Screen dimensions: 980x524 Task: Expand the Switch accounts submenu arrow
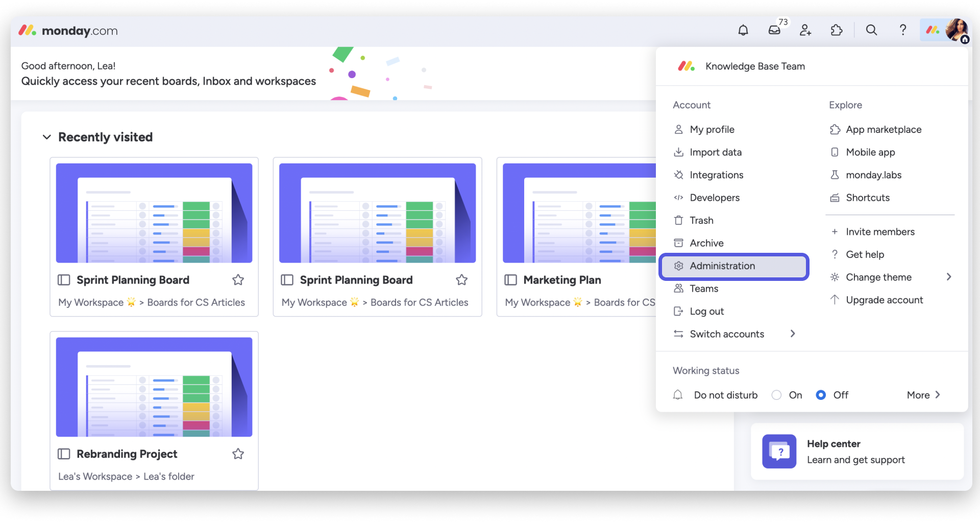pos(793,334)
